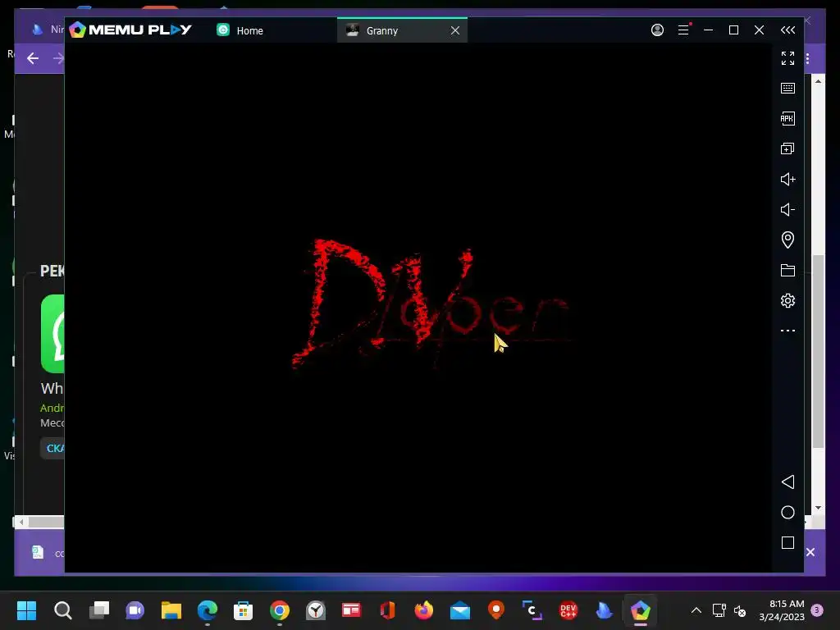Install an APK file
The width and height of the screenshot is (840, 630).
787,118
